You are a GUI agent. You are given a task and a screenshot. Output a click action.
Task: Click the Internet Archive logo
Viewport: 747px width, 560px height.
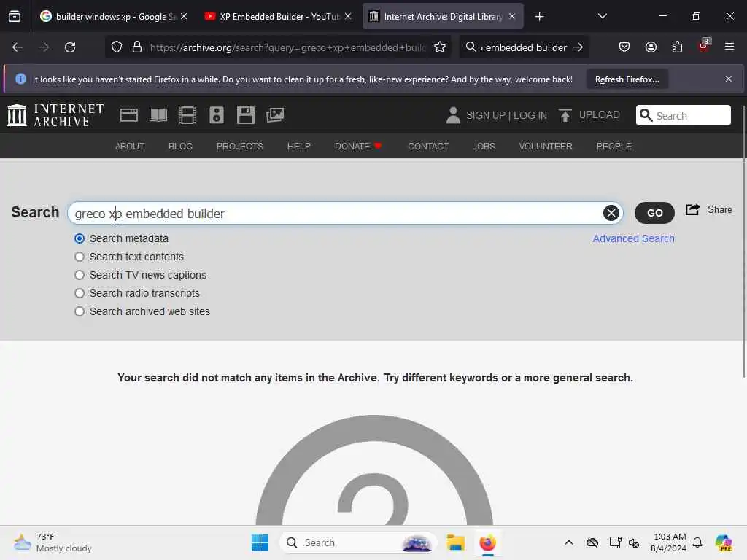tap(55, 115)
